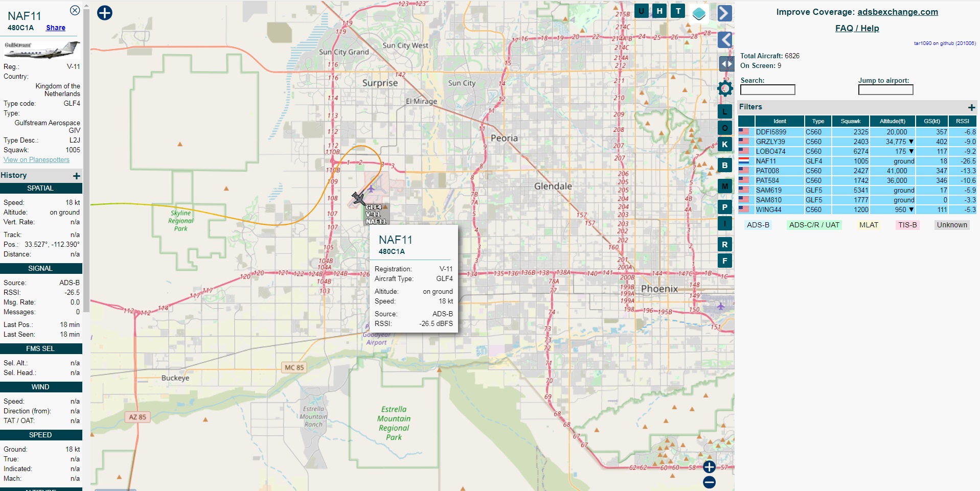Click the Unknown legend color swatch
980x491 pixels.
point(952,225)
